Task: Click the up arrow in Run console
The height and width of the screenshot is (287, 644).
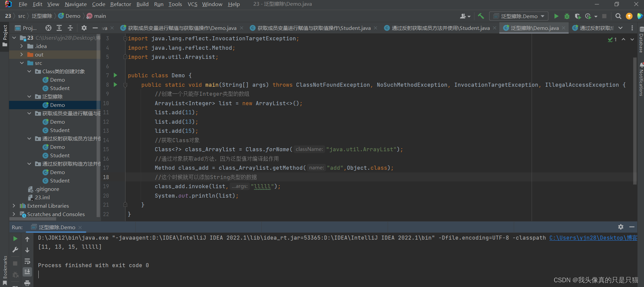Action: [27, 239]
